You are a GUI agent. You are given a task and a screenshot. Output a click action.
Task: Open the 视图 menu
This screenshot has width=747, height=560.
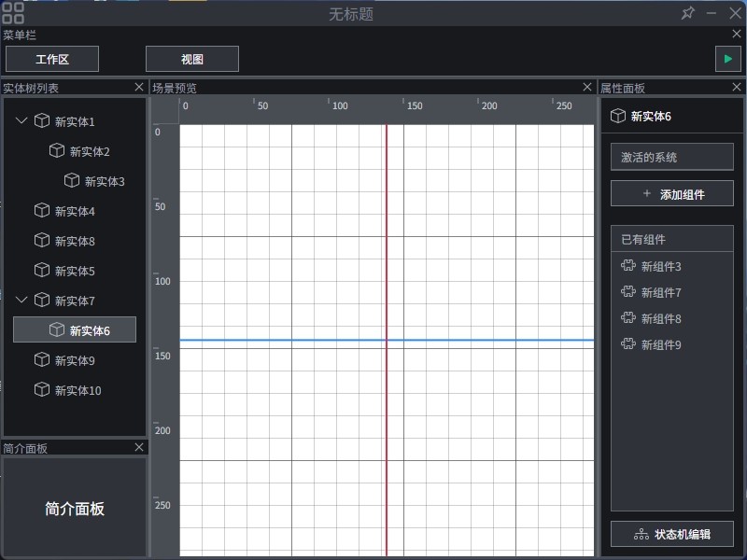pos(192,59)
